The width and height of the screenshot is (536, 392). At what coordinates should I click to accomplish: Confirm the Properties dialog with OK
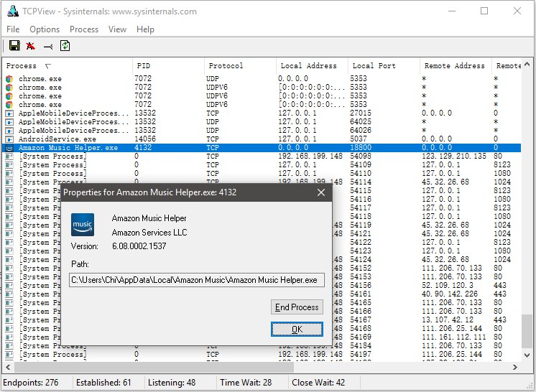[x=297, y=329]
